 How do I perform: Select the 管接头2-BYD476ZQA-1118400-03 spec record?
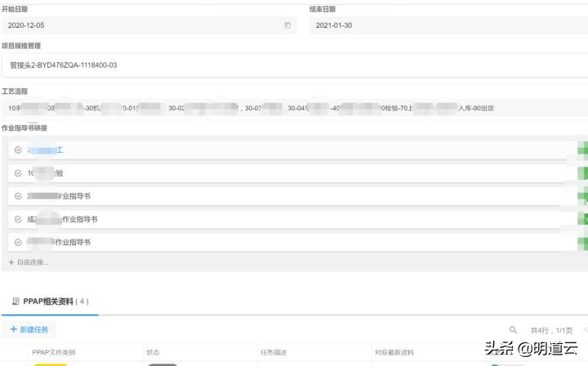coord(295,65)
